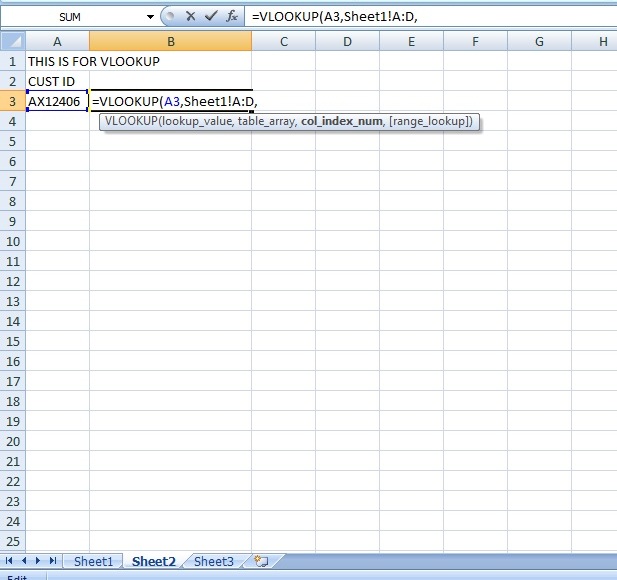Open the Name Box function dropdown
This screenshot has width=617, height=580.
tap(150, 17)
